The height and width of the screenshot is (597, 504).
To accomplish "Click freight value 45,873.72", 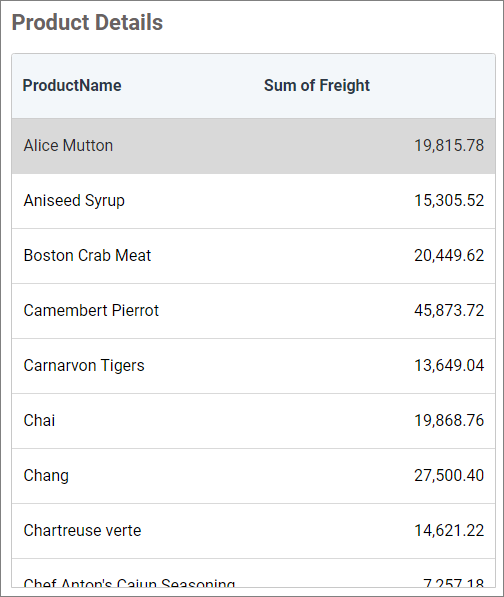I will pyautogui.click(x=449, y=311).
